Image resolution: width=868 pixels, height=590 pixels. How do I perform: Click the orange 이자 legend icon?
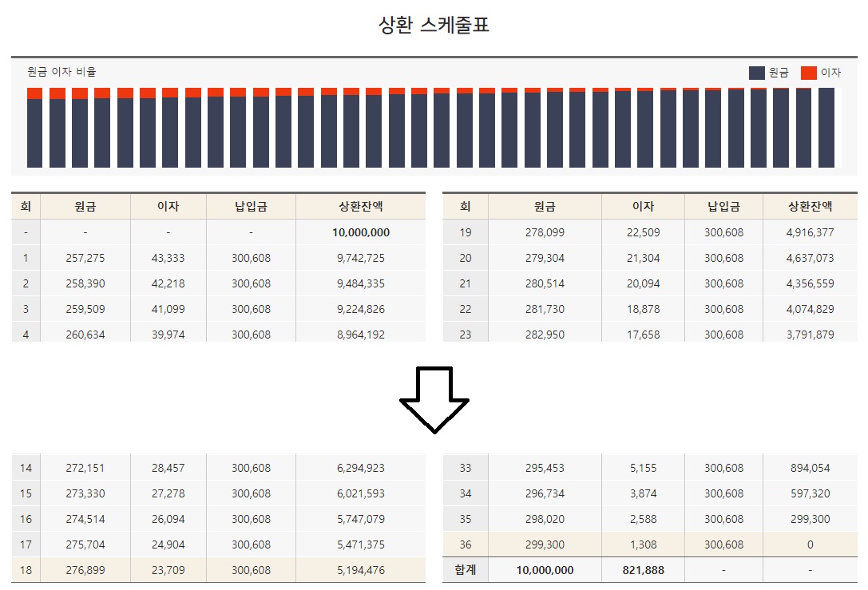point(808,72)
